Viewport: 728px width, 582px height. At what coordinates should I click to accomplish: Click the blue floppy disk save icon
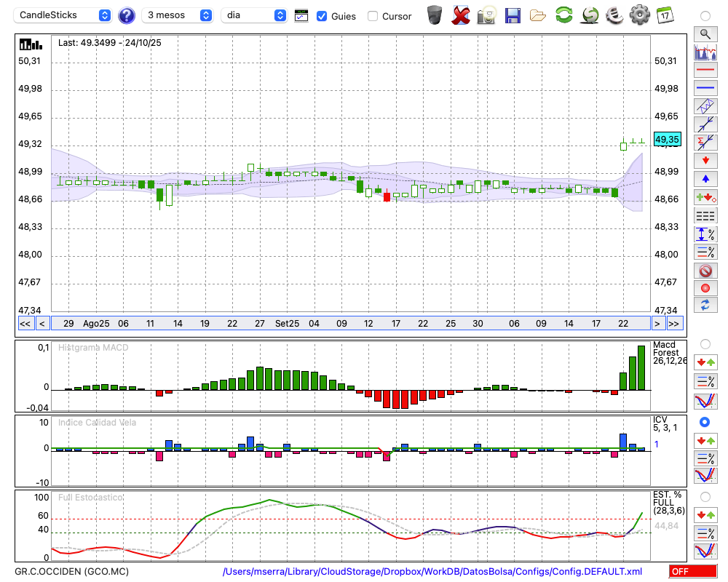(x=513, y=15)
